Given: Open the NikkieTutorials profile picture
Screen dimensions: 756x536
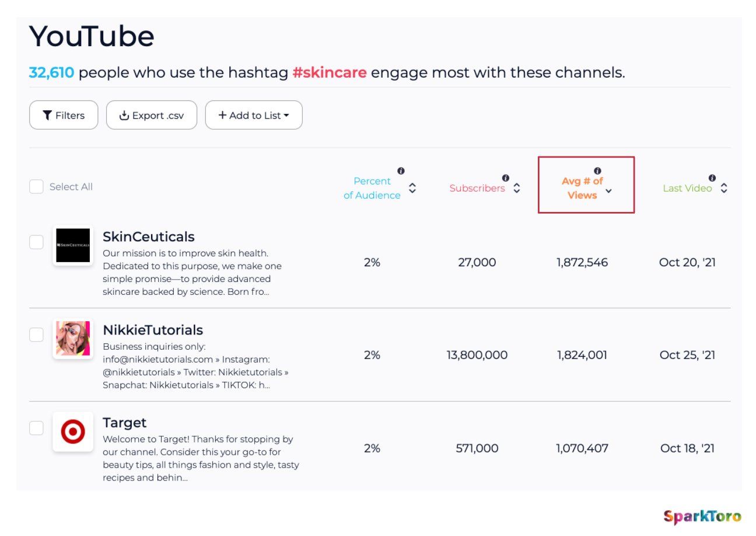Looking at the screenshot, I should coord(73,339).
